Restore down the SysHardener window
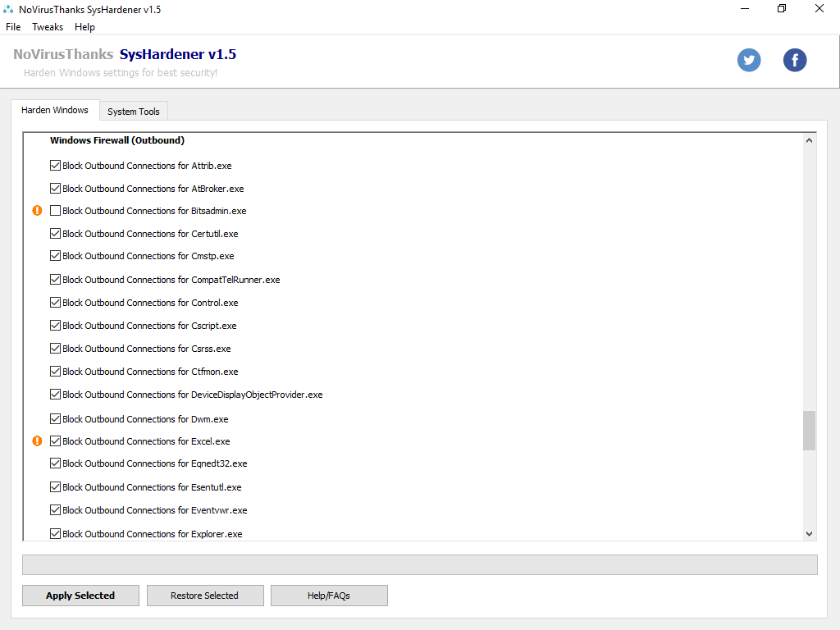 (x=782, y=8)
